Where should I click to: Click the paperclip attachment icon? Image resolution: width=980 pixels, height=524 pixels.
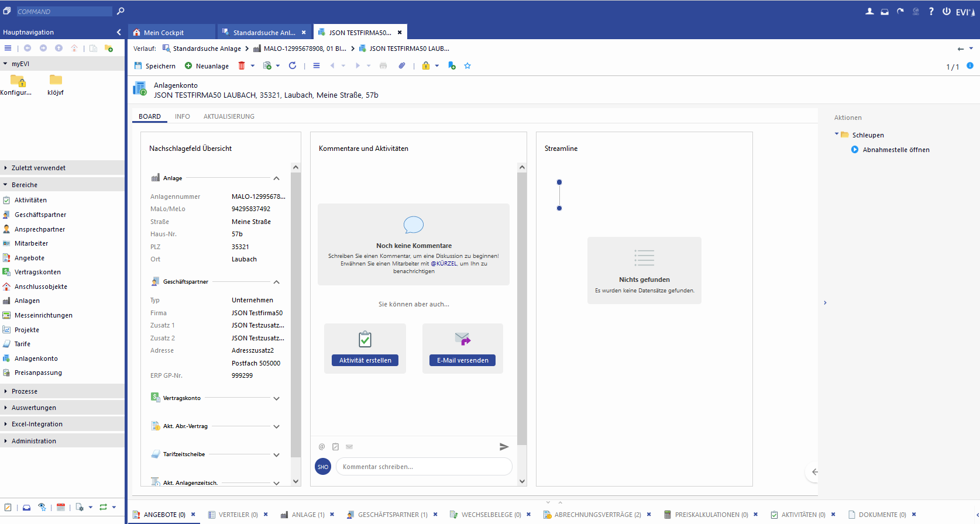[402, 65]
